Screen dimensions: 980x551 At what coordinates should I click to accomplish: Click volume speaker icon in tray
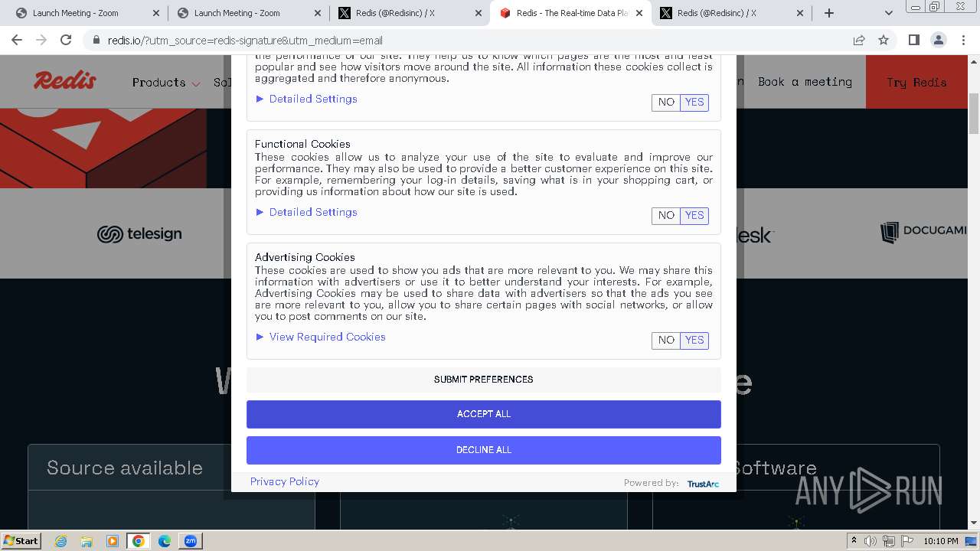coord(871,541)
